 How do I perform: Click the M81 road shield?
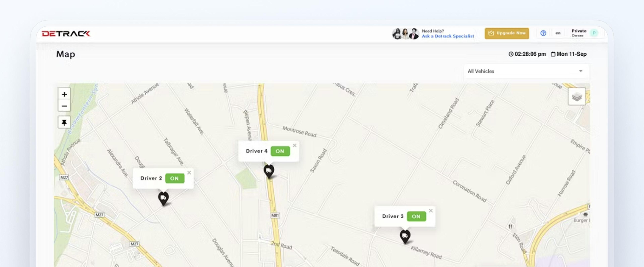[275, 215]
